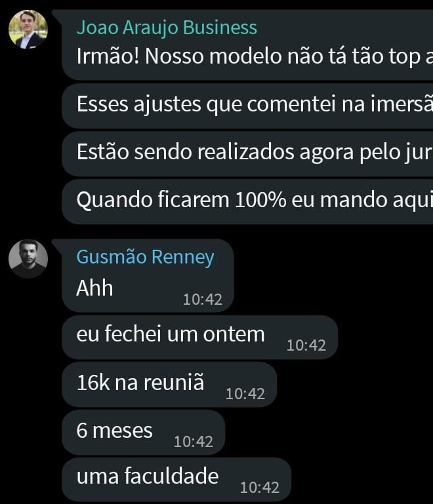Tap '100%' text in Joao's message
Image resolution: width=433 pixels, height=504 pixels.
[260, 200]
